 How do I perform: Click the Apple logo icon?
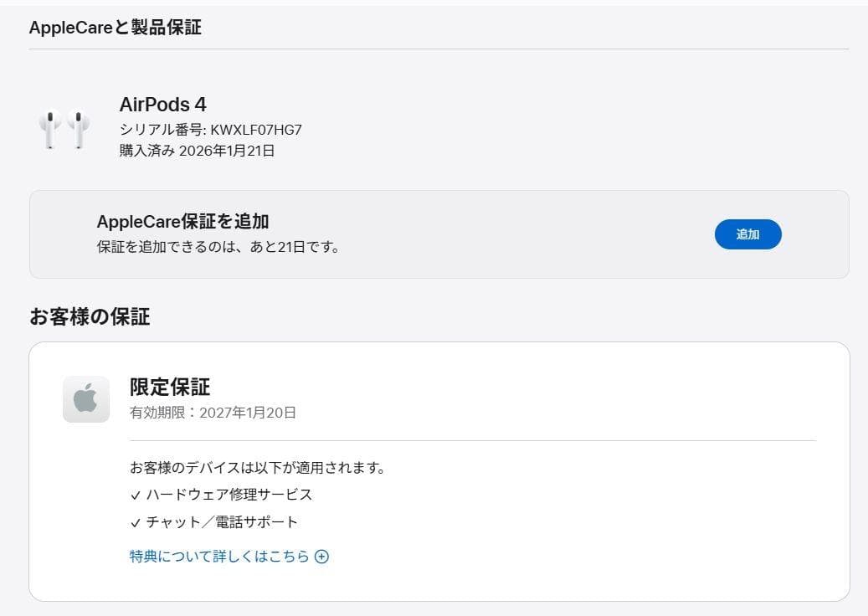85,399
